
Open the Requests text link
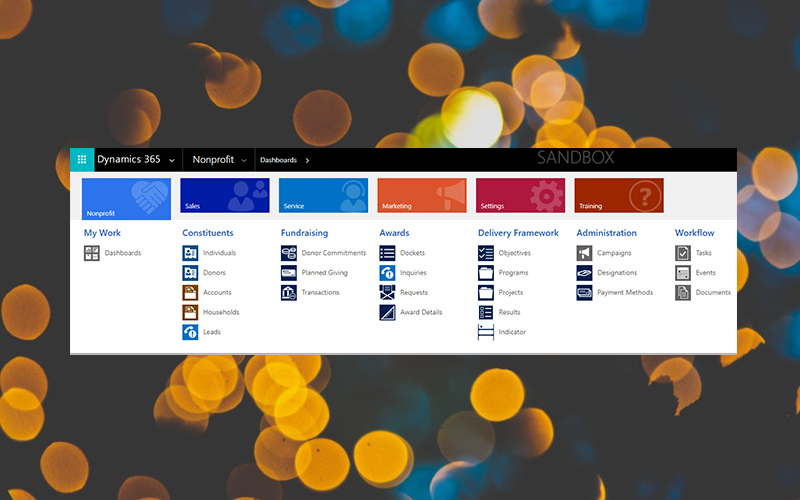tap(414, 292)
